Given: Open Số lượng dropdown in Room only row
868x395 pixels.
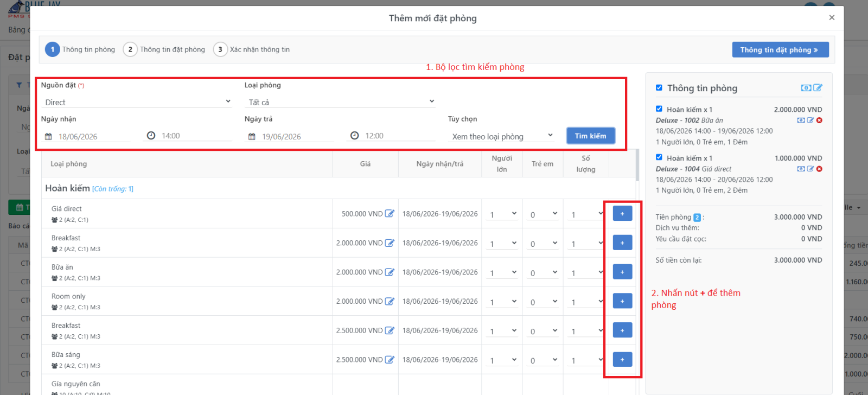Looking at the screenshot, I should pos(585,302).
